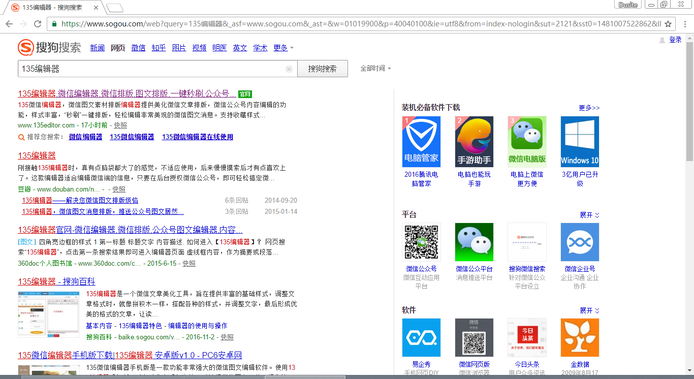
Task: Reload the page using the refresh icon
Action: pos(38,24)
